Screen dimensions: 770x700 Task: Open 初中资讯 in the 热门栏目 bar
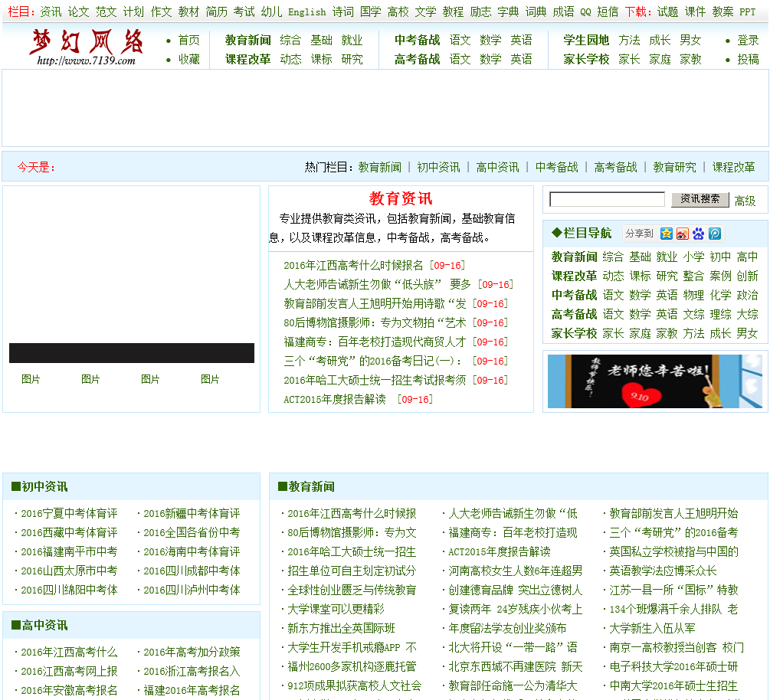(x=438, y=168)
